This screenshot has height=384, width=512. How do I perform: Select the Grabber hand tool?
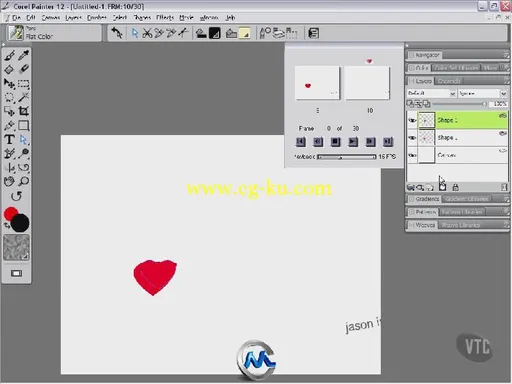coord(9,181)
